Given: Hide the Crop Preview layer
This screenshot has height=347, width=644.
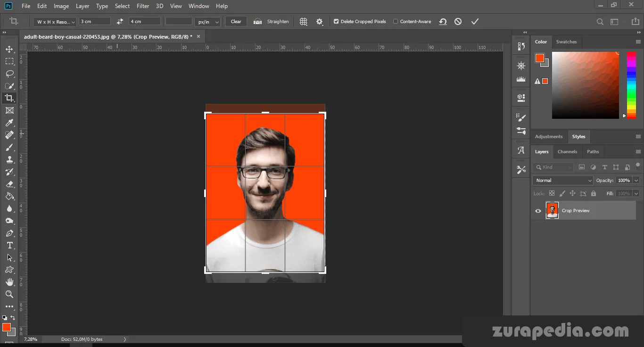Looking at the screenshot, I should 538,211.
